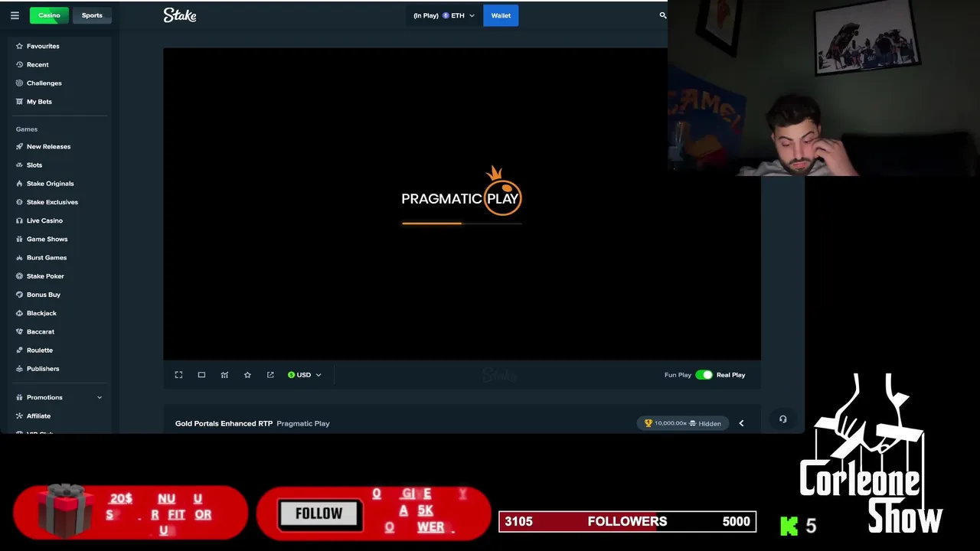Click the Stake Exclusives icon
Image resolution: width=980 pixels, height=551 pixels.
(x=20, y=202)
